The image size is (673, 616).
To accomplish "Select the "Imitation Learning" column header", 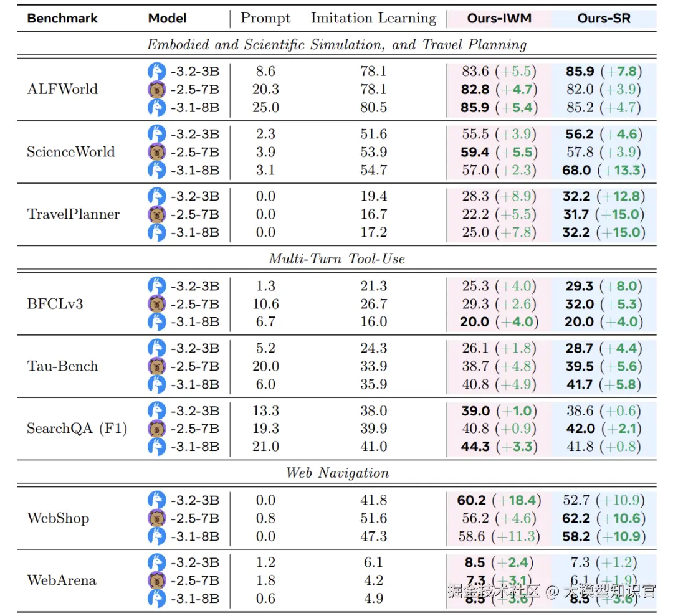I will [373, 18].
